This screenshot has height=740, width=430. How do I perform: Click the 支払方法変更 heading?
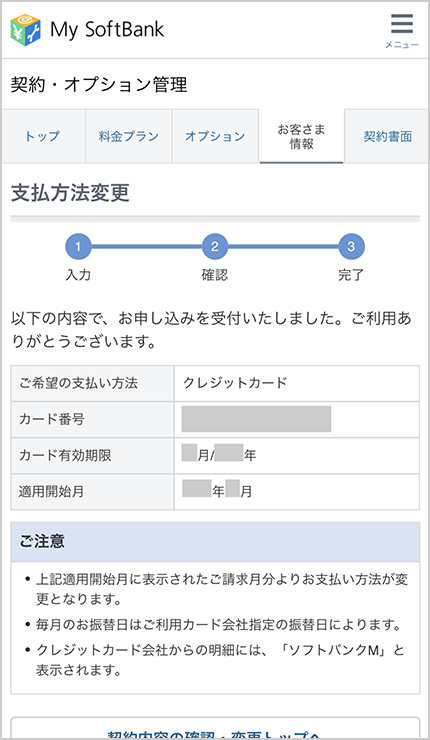[x=70, y=193]
